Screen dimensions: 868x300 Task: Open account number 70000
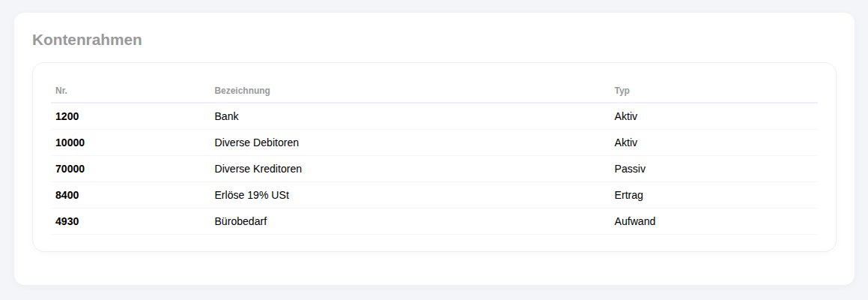pos(70,169)
